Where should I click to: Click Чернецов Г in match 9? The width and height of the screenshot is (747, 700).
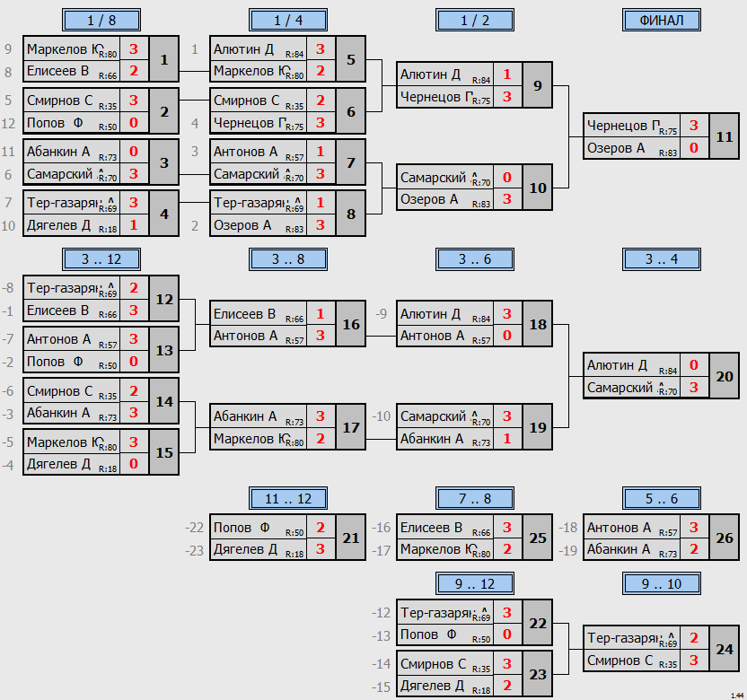coord(437,97)
